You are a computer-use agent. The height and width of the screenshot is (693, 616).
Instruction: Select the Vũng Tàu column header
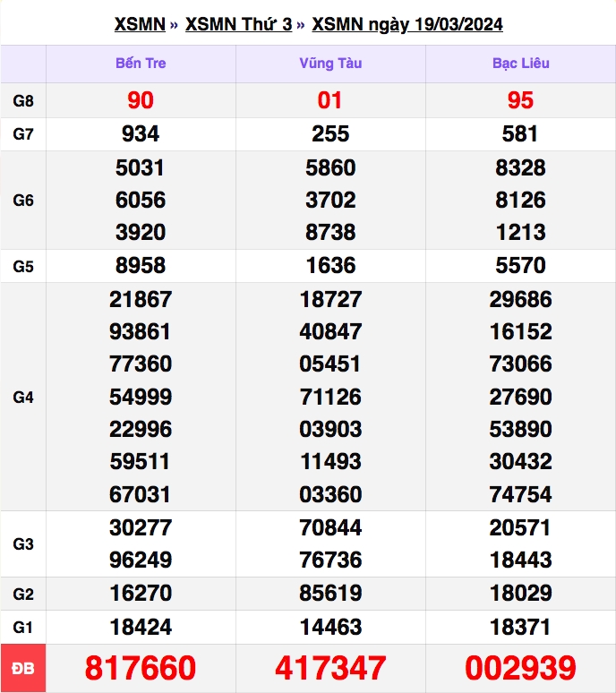(330, 64)
